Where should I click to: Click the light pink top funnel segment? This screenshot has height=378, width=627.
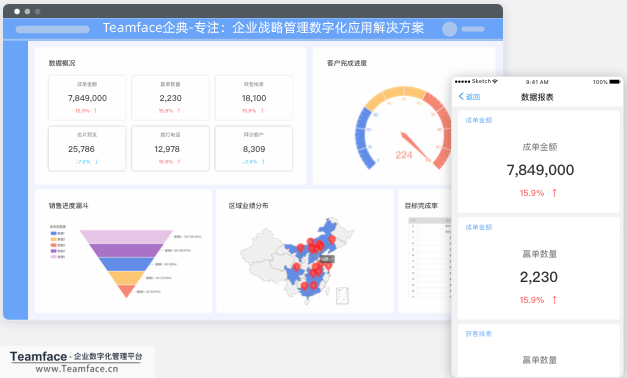click(x=126, y=237)
